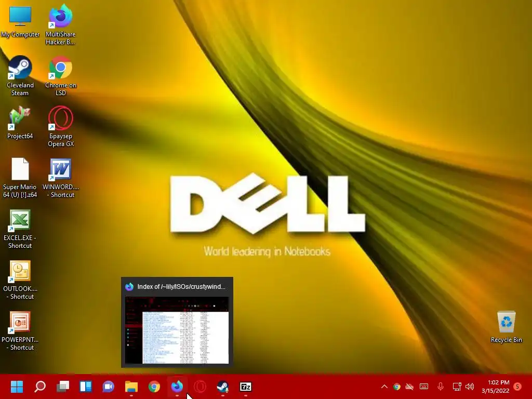Open the notification count badge

click(517, 387)
